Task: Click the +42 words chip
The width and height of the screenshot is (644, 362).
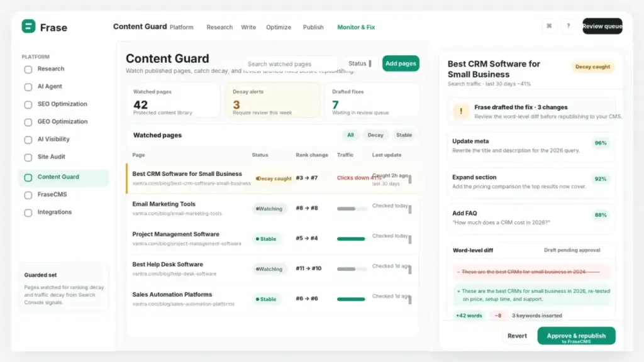Action: coord(469,315)
